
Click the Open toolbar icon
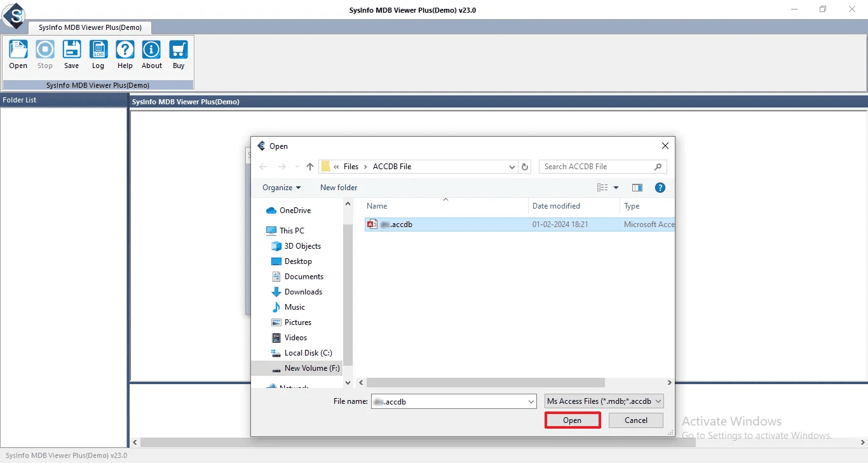18,55
